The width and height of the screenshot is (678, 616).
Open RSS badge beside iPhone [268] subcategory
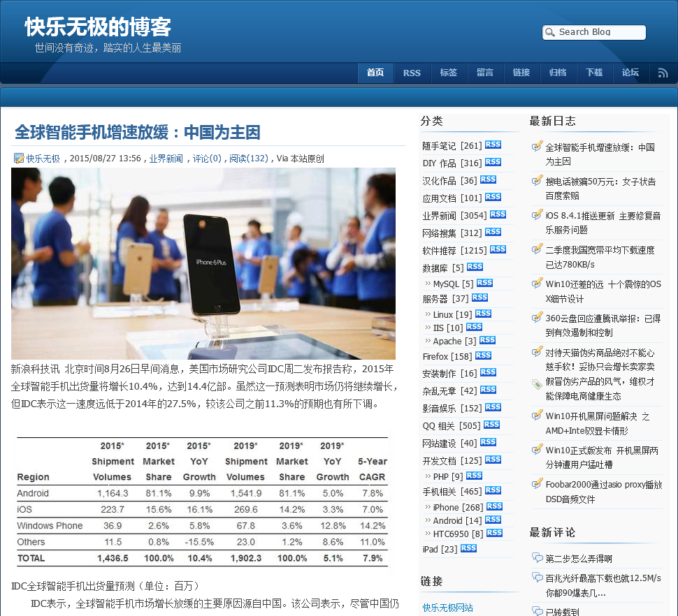(x=494, y=506)
